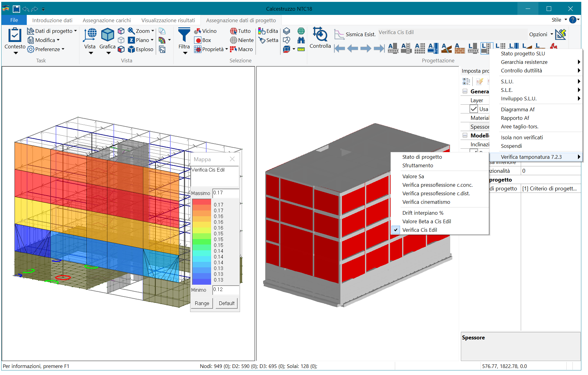
Task: Click the layers stack icon
Action: pyautogui.click(x=287, y=31)
